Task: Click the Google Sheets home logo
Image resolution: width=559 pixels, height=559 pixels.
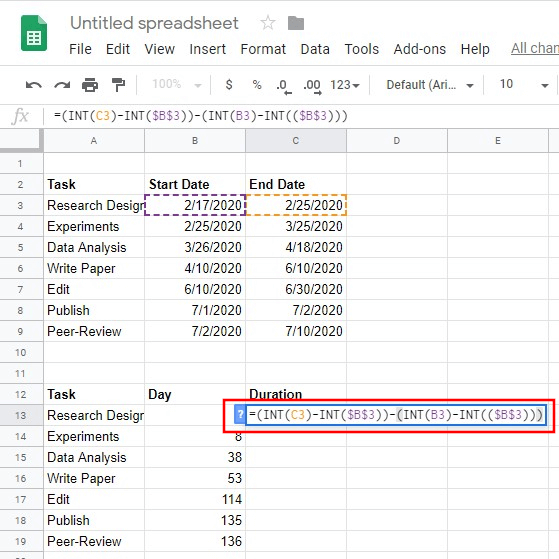Action: [34, 33]
